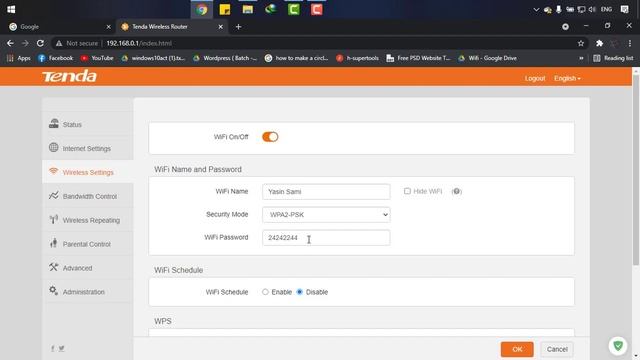The image size is (640, 360).
Task: Open the Chrome extensions puzzle icon
Action: pyautogui.click(x=599, y=43)
